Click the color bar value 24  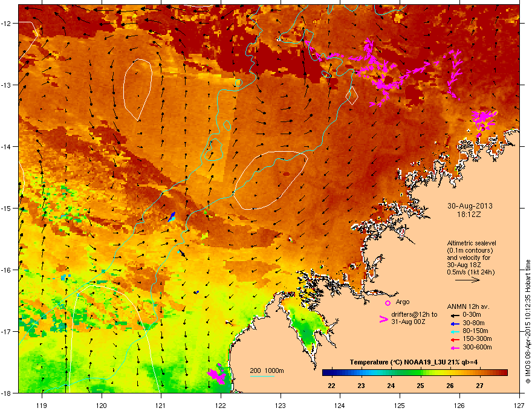coord(391,386)
